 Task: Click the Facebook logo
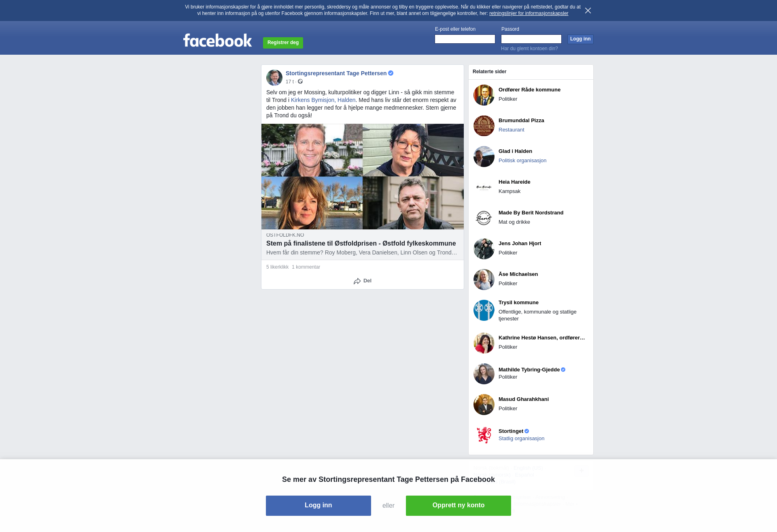click(217, 40)
